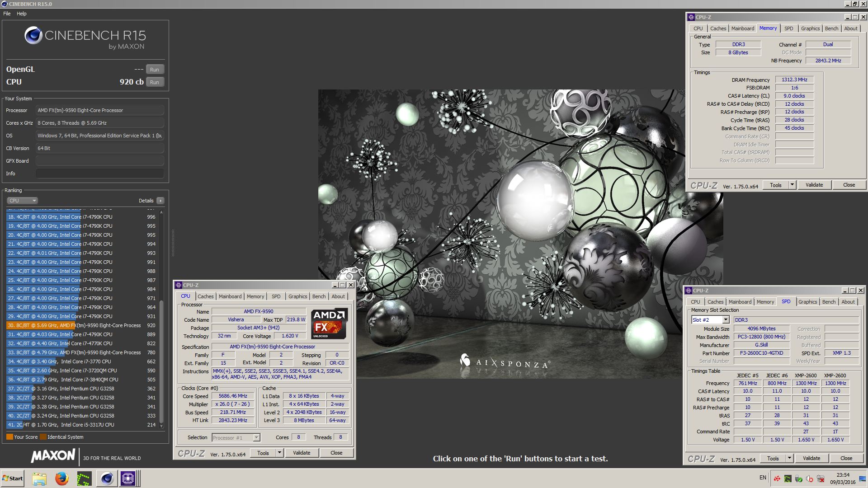Image resolution: width=868 pixels, height=488 pixels.
Task: Expand ranking Details arrow
Action: tap(160, 201)
